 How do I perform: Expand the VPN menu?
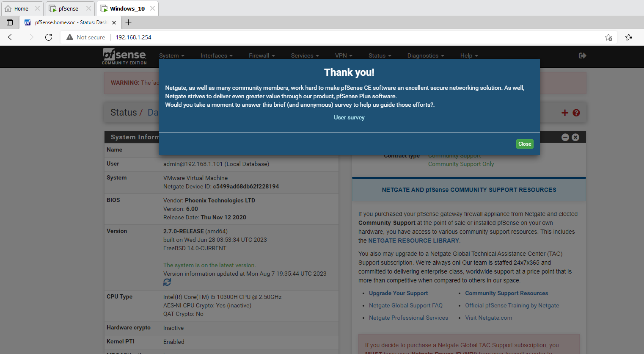(x=344, y=55)
